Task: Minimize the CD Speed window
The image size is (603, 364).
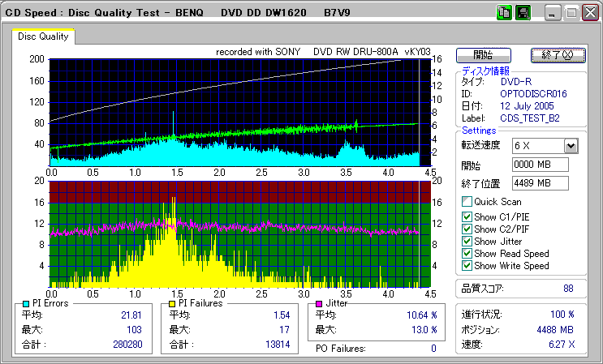Action: click(553, 13)
